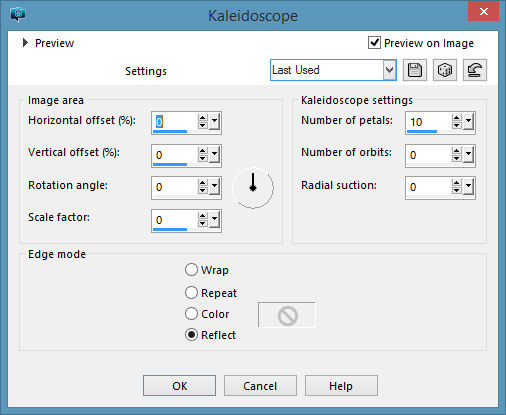Click into the Vertical offset input field
The height and width of the screenshot is (415, 506).
(174, 155)
